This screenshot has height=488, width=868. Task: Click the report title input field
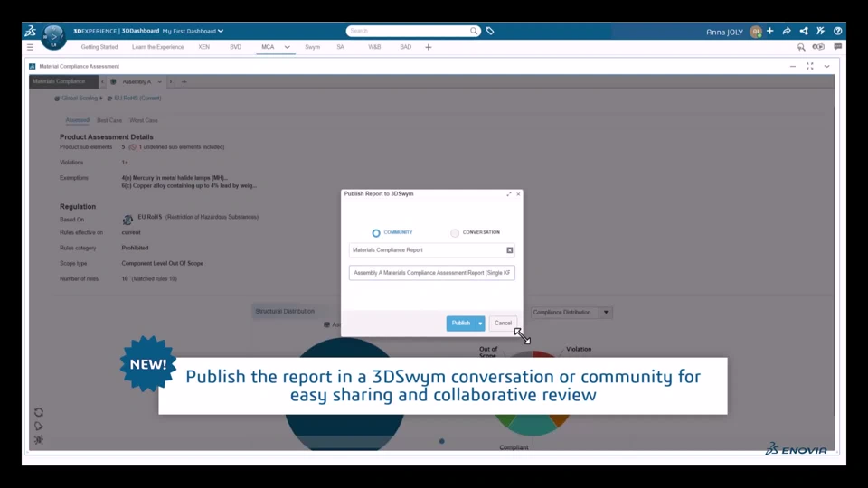tap(432, 273)
